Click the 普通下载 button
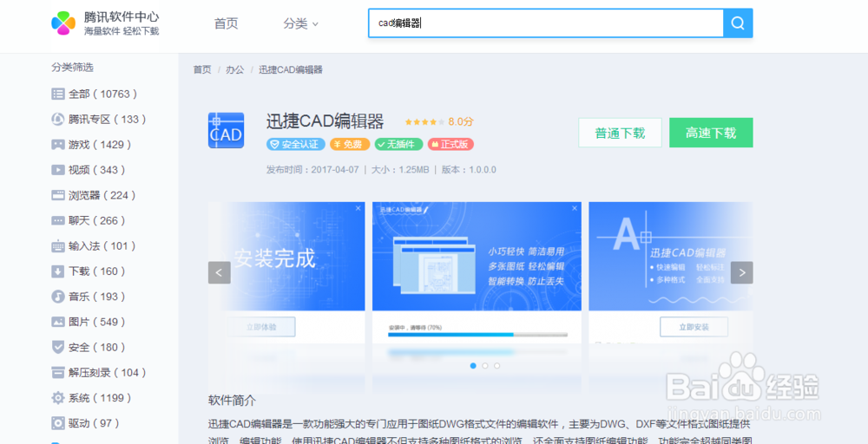Image resolution: width=868 pixels, height=444 pixels. tap(620, 133)
